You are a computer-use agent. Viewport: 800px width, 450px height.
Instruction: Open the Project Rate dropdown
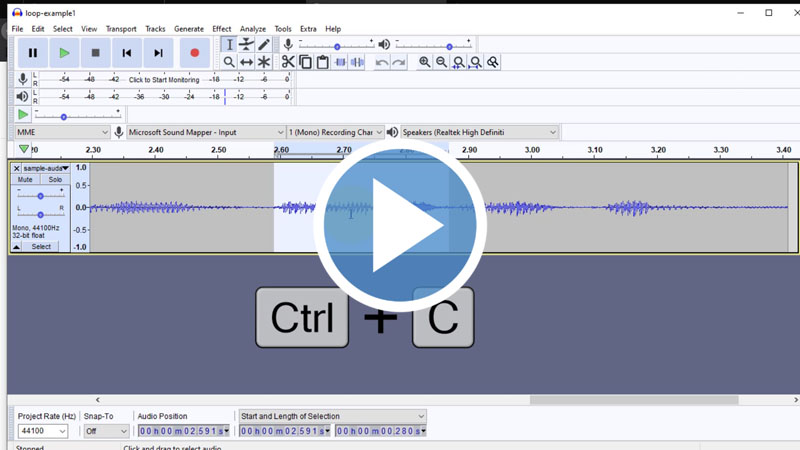(43, 431)
